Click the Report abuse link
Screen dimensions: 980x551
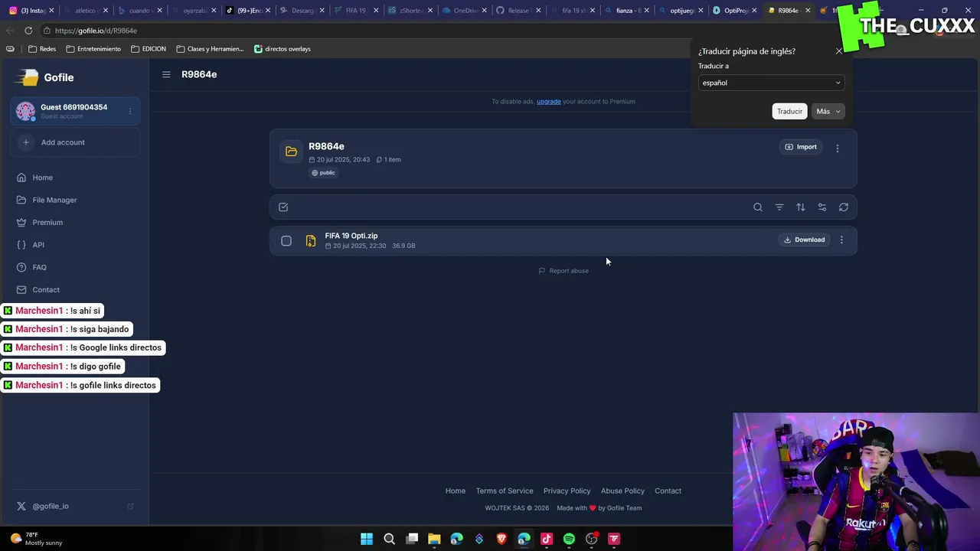pyautogui.click(x=563, y=271)
